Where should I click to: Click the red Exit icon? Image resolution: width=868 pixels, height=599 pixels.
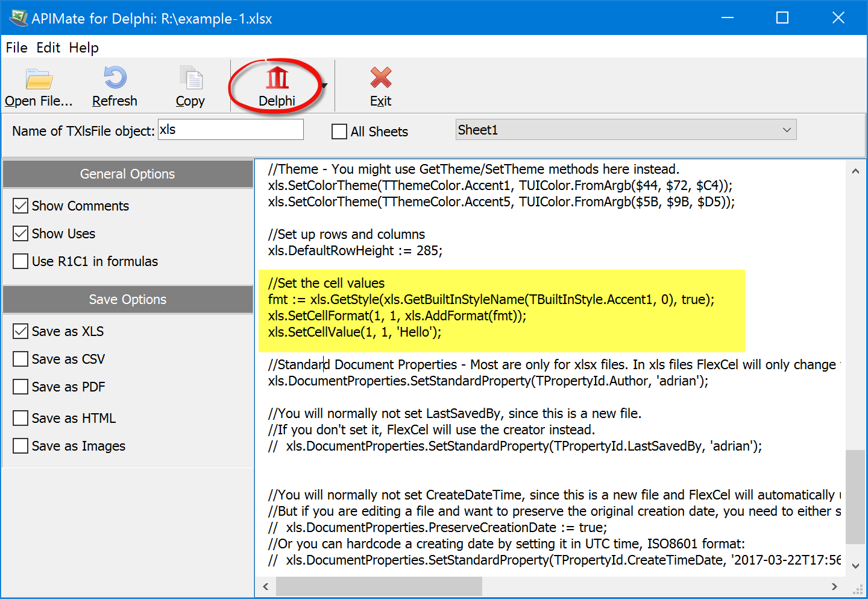click(381, 78)
